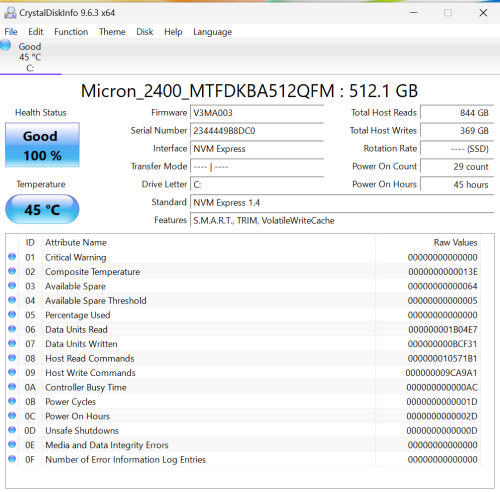Click the status dot beside Percentage Used
The image size is (500, 492).
[12, 314]
